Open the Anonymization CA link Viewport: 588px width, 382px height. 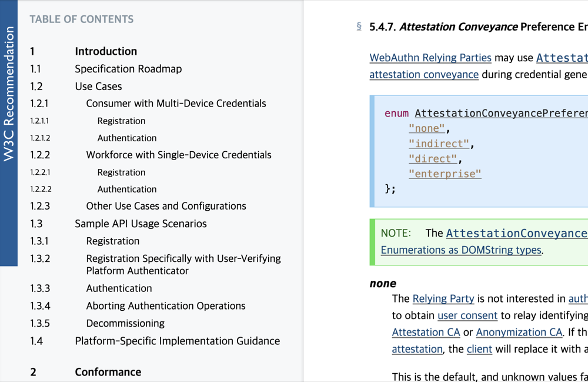click(x=519, y=333)
